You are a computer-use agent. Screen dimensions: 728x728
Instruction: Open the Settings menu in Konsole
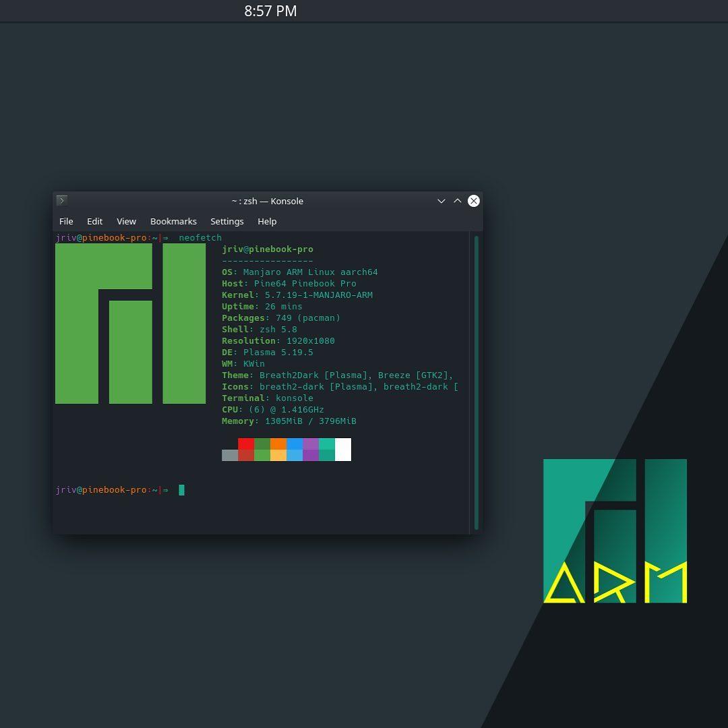click(x=227, y=222)
